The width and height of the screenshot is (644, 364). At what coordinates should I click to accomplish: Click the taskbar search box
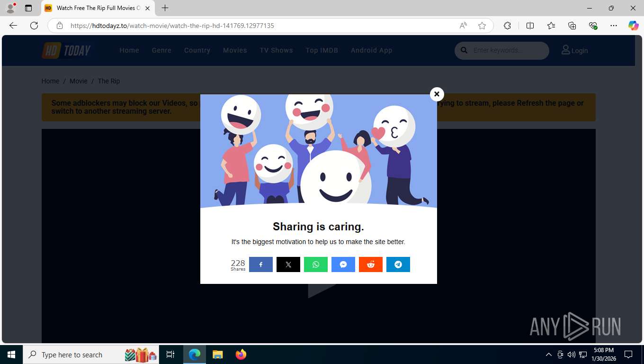92,355
